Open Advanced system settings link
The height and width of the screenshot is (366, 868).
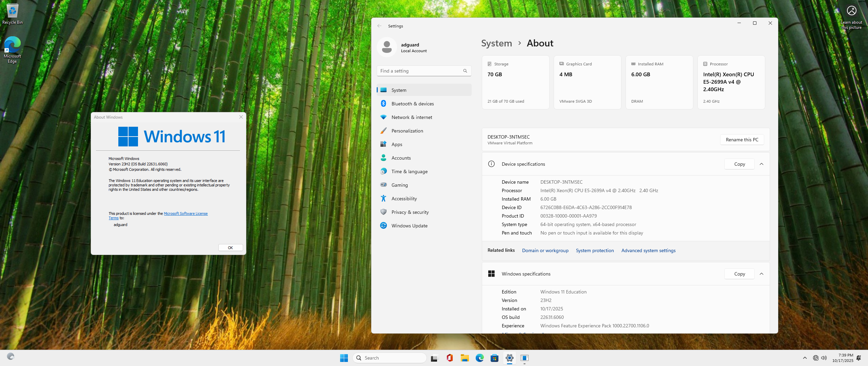click(648, 250)
